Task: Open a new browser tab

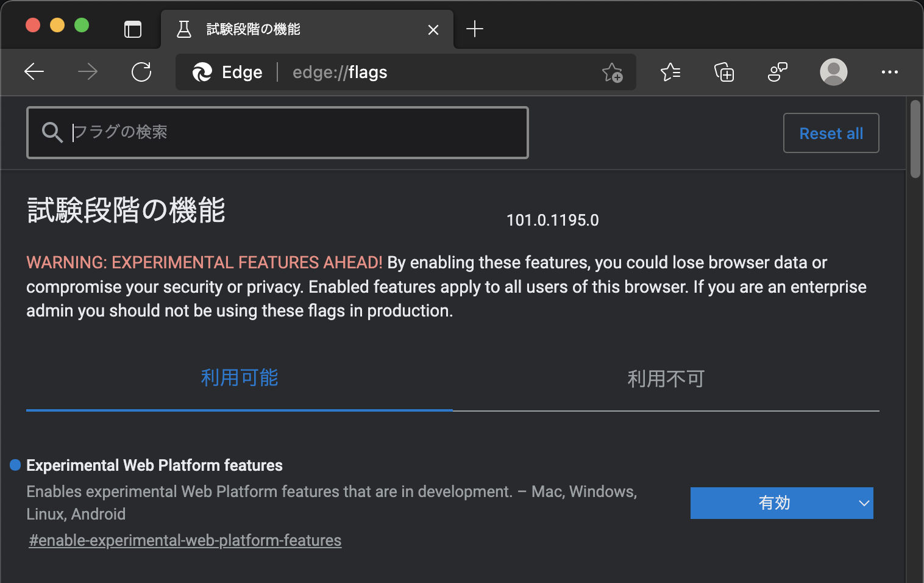Action: pyautogui.click(x=475, y=29)
